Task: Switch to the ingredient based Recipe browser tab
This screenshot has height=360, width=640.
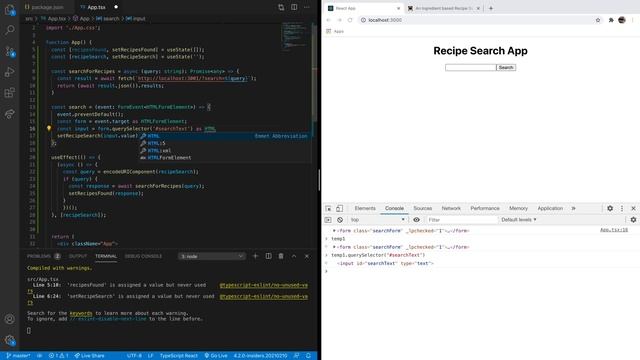Action: tap(443, 8)
